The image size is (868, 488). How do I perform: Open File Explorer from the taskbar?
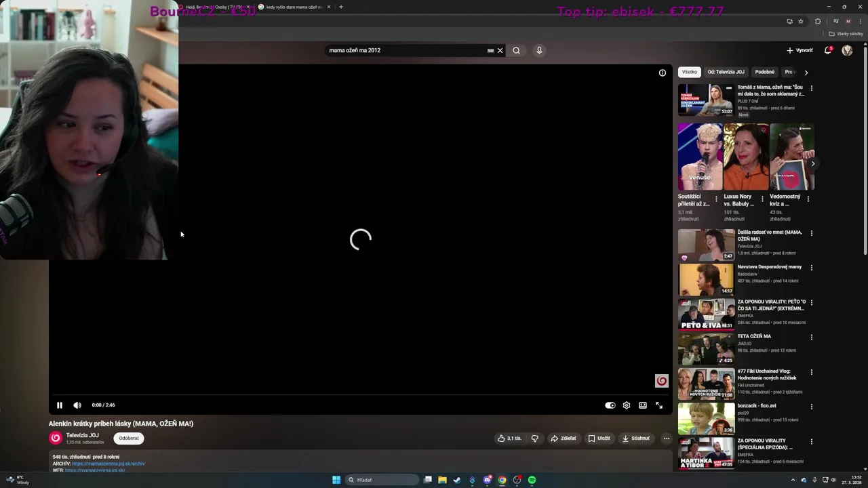pos(442,480)
